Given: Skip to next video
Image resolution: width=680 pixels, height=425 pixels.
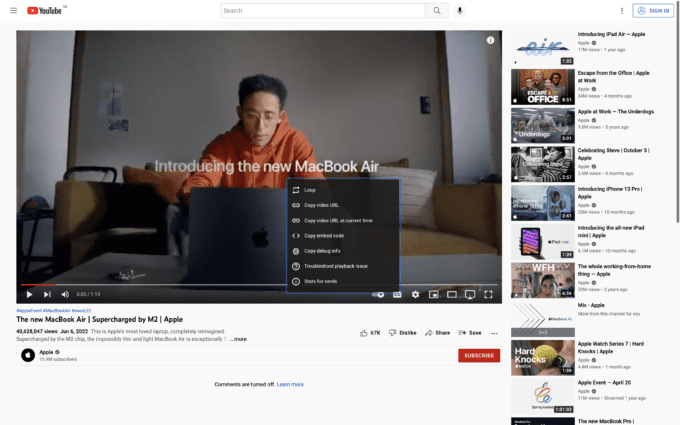Looking at the screenshot, I should pyautogui.click(x=47, y=294).
